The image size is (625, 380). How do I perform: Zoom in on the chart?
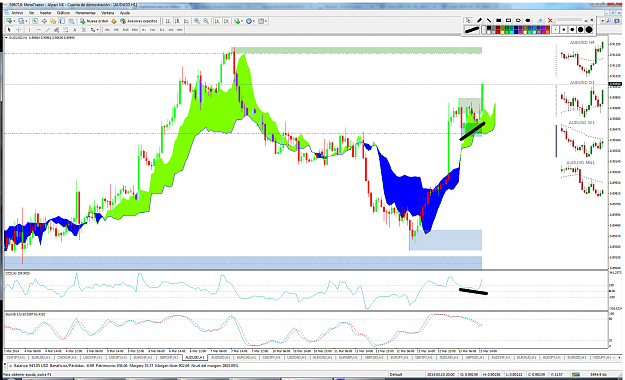click(197, 21)
